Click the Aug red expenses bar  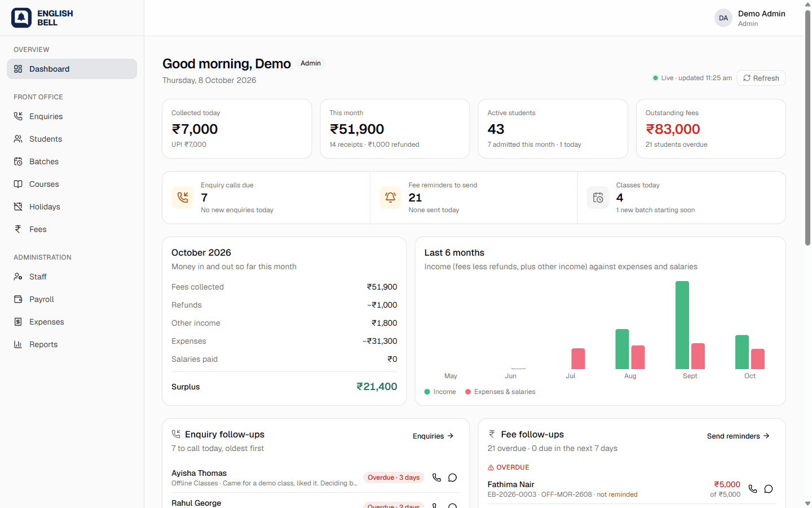click(638, 357)
